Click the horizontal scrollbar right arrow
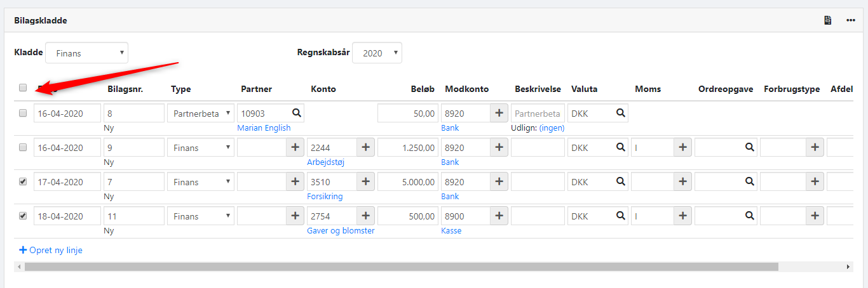This screenshot has width=868, height=288. coord(849,267)
